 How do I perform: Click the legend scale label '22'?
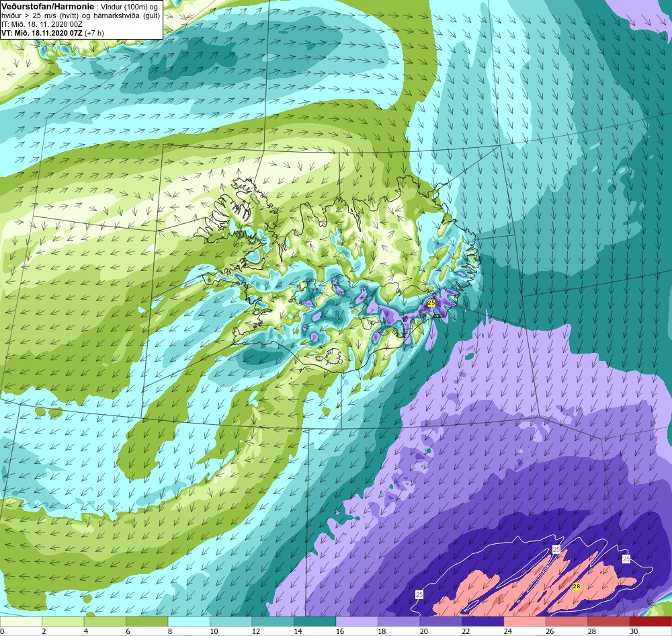[466, 631]
